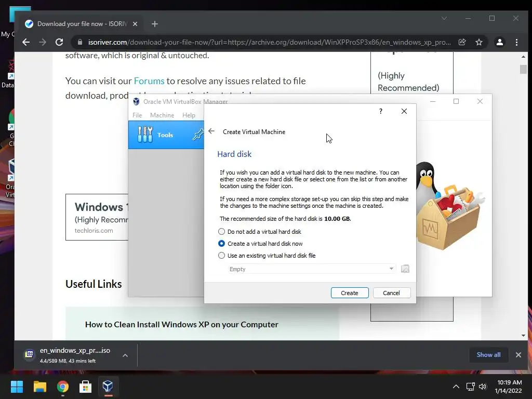
Task: Open the File menu in VirtualBox Manager
Action: [x=137, y=115]
